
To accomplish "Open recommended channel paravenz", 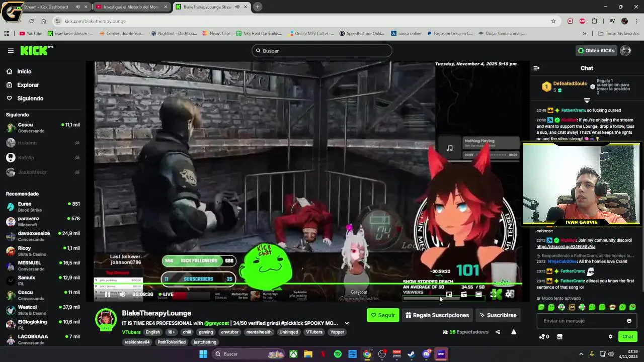I will (43, 221).
